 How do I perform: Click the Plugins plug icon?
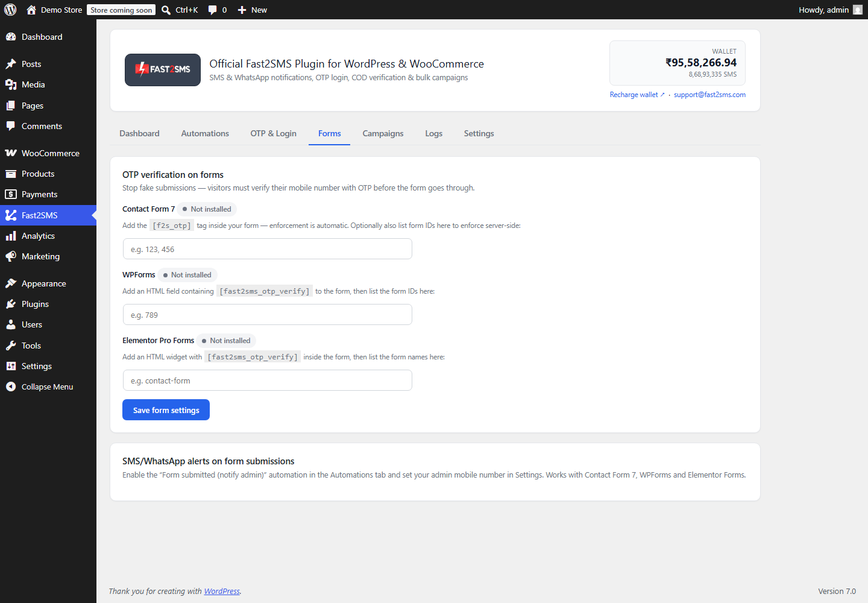11,304
